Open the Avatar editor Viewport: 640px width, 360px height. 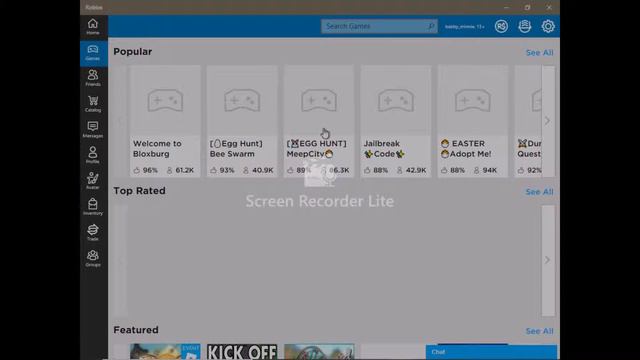pos(93,181)
